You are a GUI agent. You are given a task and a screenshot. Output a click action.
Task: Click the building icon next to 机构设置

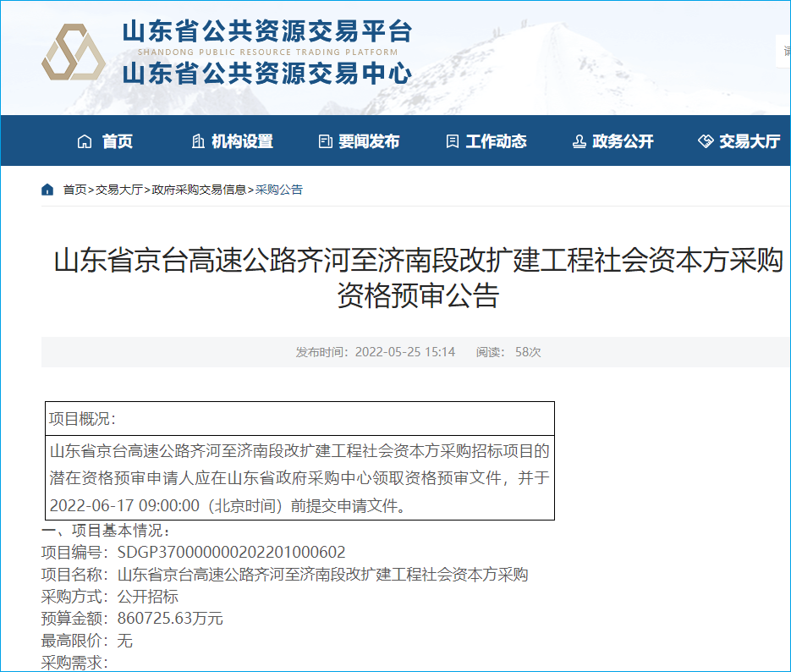tap(198, 141)
